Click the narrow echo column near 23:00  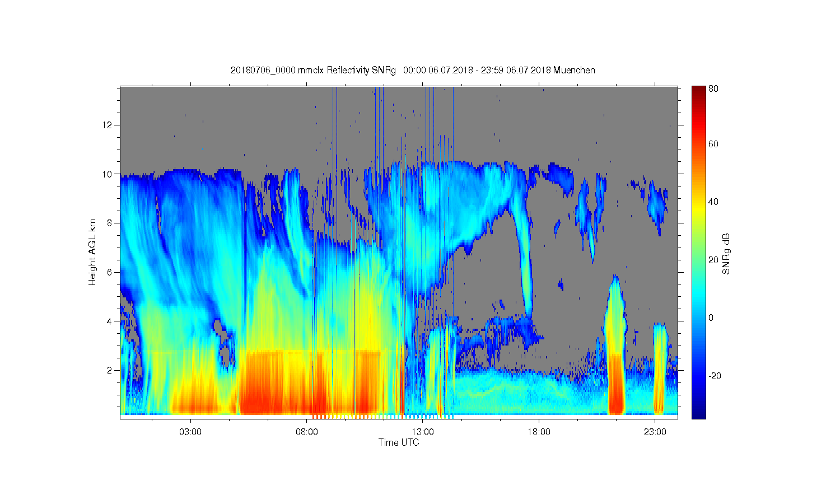click(661, 370)
